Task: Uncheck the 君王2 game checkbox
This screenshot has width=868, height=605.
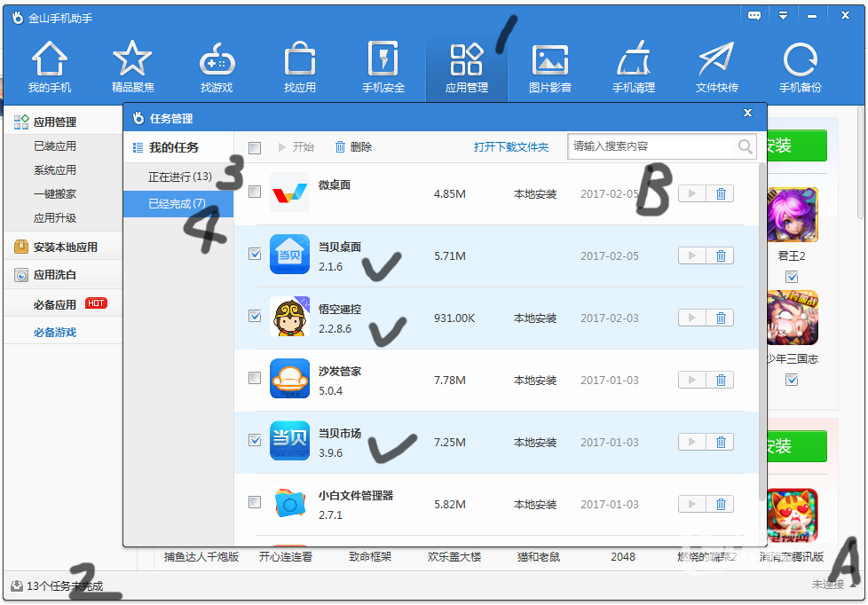Action: coord(793,277)
